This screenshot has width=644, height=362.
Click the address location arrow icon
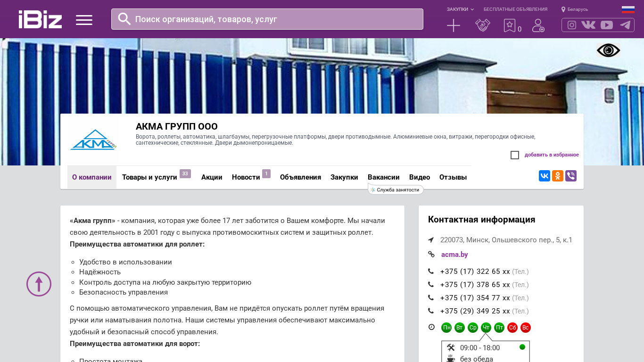431,240
